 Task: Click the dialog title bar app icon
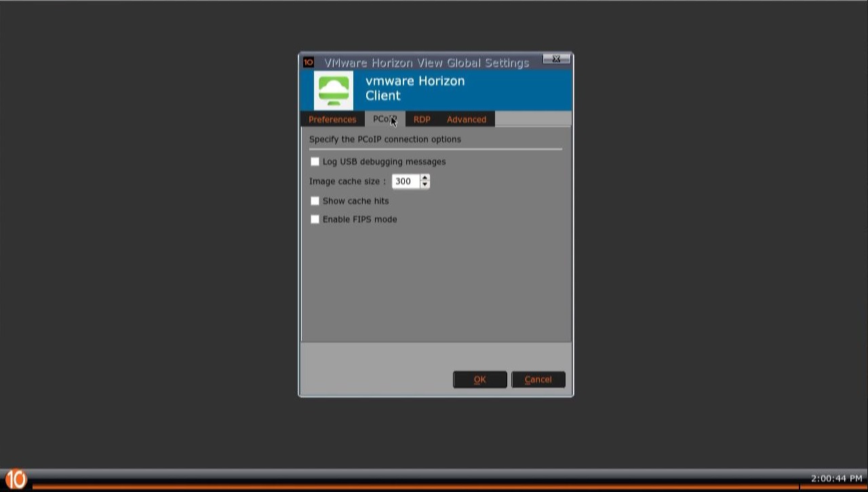tap(308, 62)
